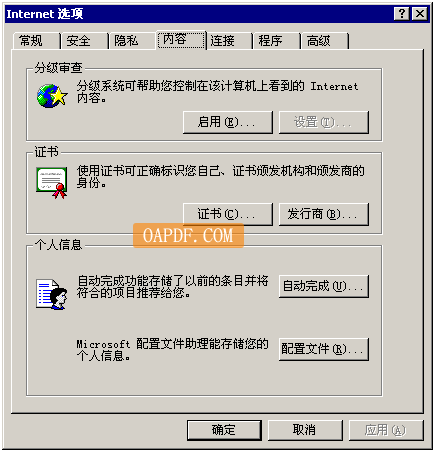This screenshot has height=452, width=435.
Task: Open 证书(C)... dialog
Action: coord(228,214)
